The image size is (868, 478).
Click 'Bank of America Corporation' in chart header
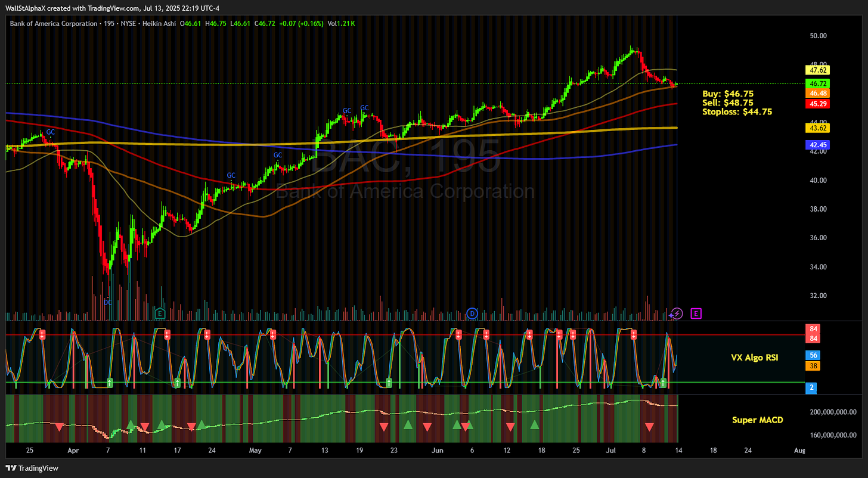click(53, 23)
